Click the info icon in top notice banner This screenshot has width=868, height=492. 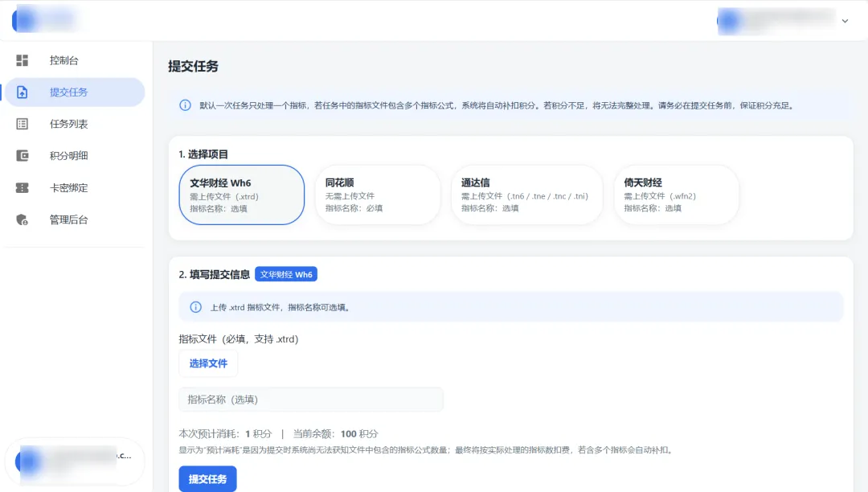(185, 105)
